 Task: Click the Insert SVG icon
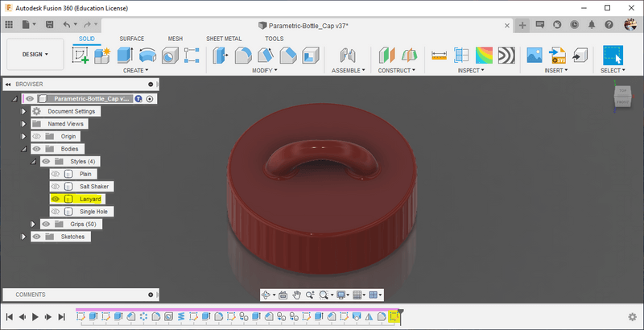[x=557, y=55]
